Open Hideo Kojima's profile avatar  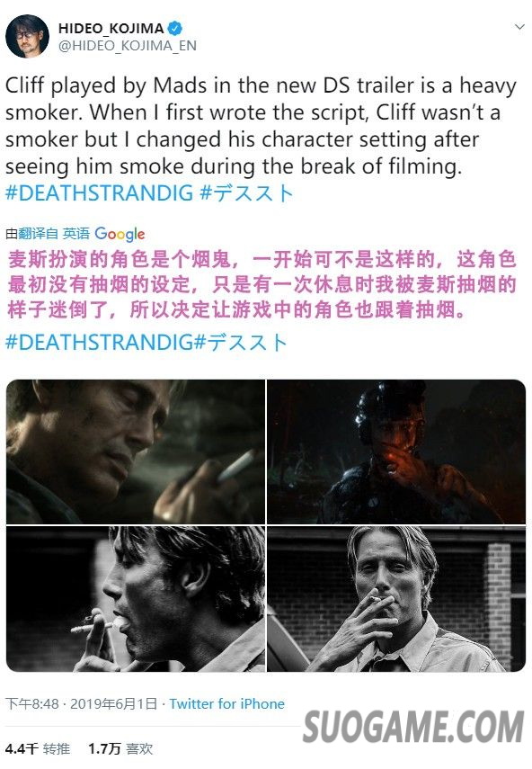point(27,37)
